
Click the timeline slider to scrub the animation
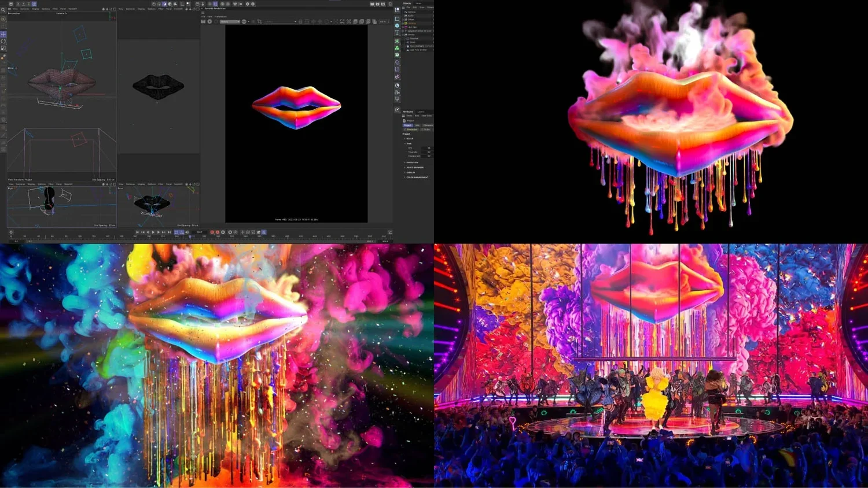(190, 236)
